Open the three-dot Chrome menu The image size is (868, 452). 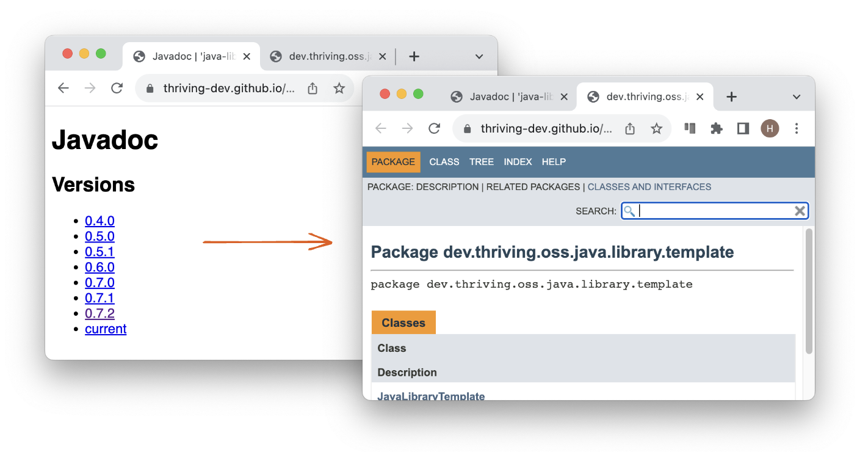(797, 128)
